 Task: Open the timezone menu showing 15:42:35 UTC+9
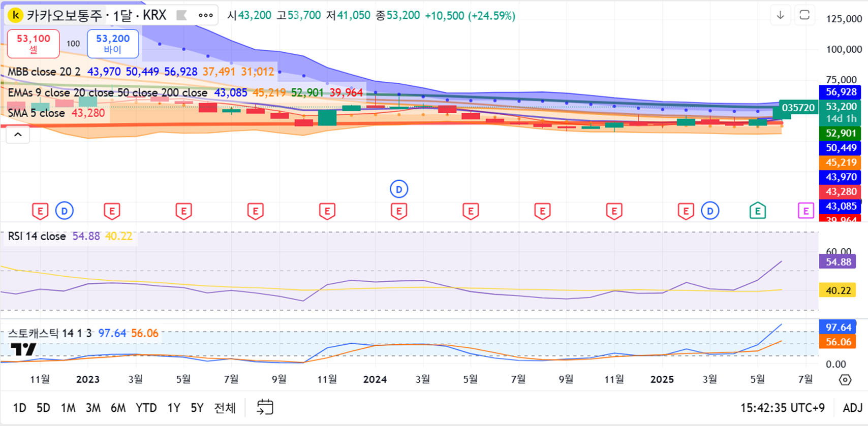(x=782, y=408)
